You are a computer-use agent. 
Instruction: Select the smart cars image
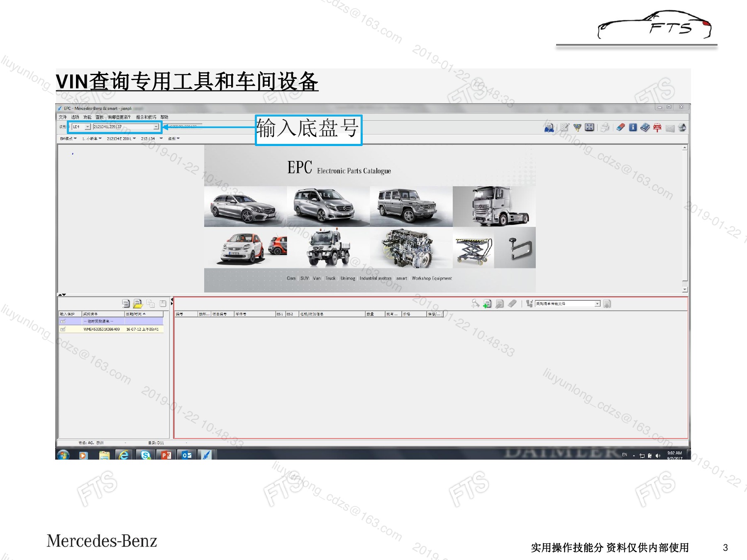point(245,248)
